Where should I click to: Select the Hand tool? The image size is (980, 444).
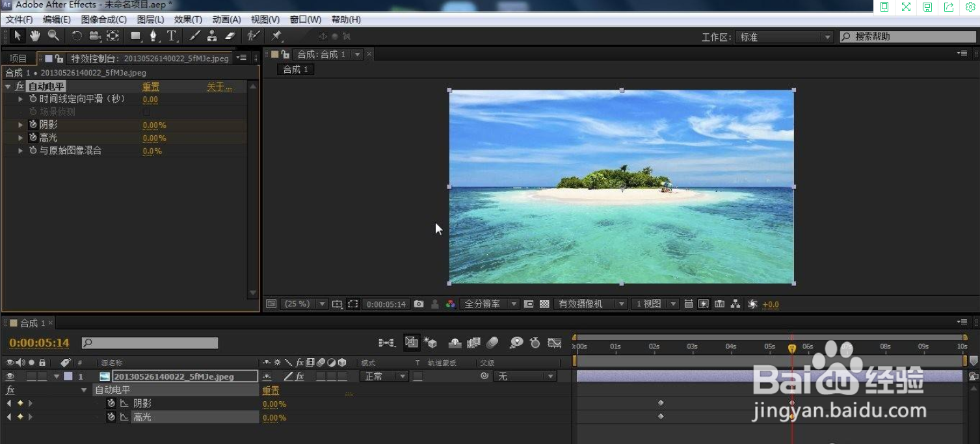coord(35,36)
